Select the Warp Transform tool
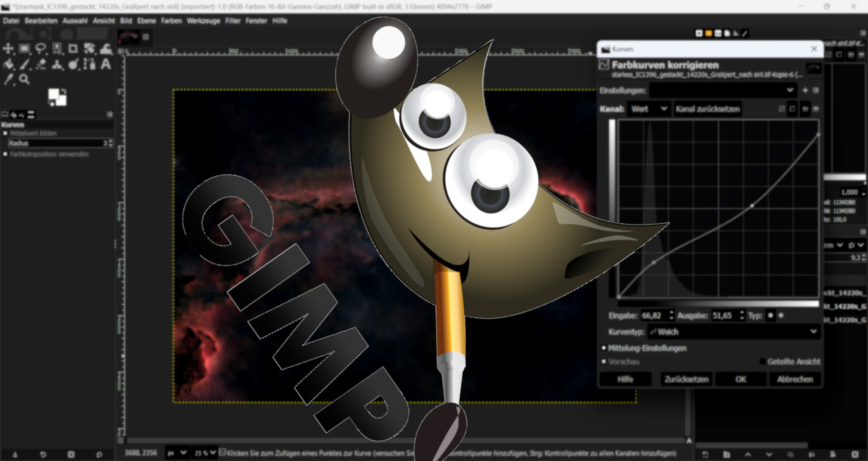This screenshot has width=868, height=461. 106,49
